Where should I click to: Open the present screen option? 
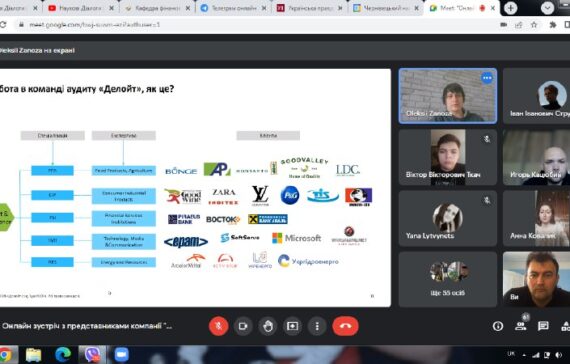[x=292, y=326]
